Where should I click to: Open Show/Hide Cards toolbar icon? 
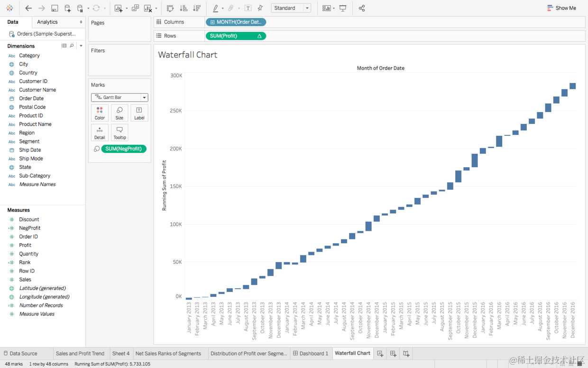tap(326, 8)
